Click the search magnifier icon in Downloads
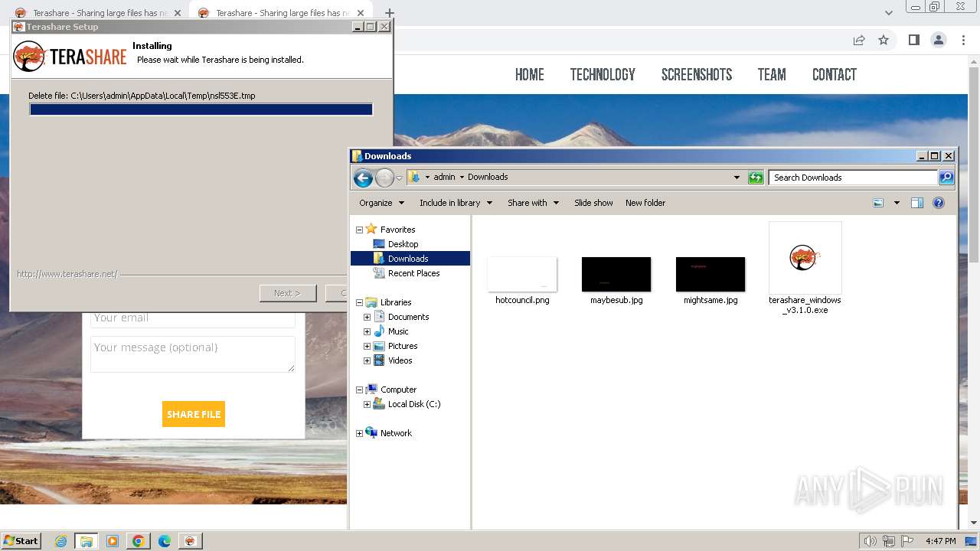This screenshot has height=551, width=980. (x=946, y=178)
